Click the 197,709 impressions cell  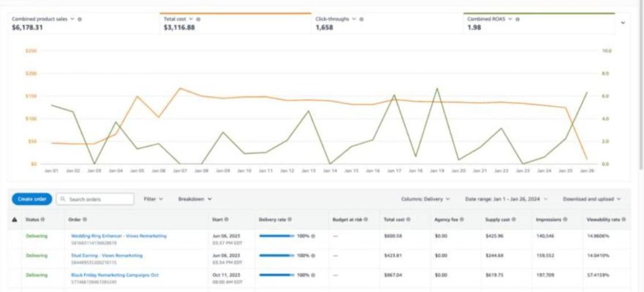pos(545,275)
